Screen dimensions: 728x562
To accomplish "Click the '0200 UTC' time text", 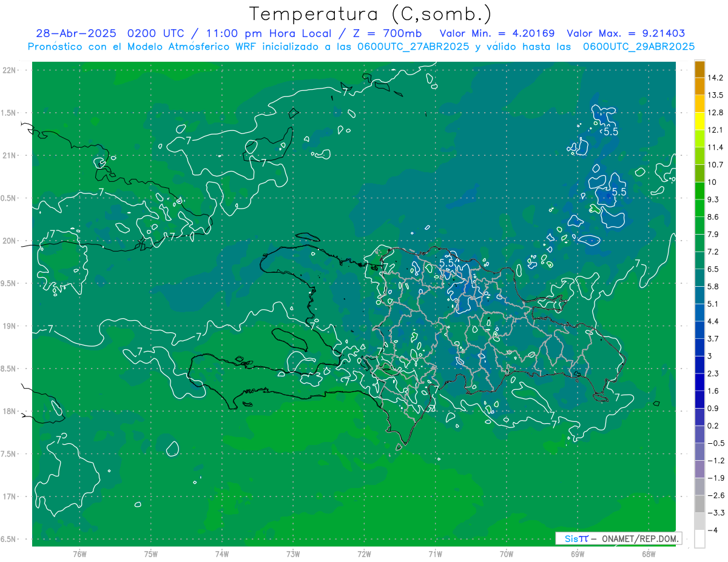I will 157,33.
